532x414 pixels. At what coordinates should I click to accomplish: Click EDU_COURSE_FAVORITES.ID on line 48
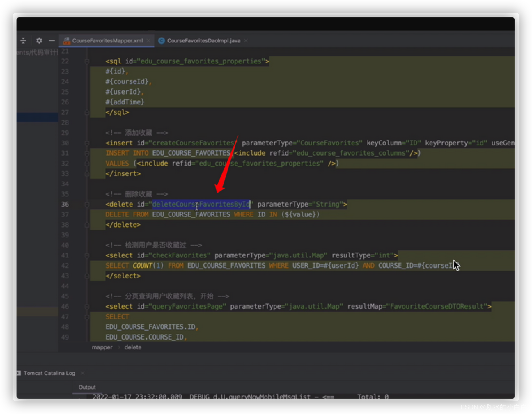pos(150,327)
